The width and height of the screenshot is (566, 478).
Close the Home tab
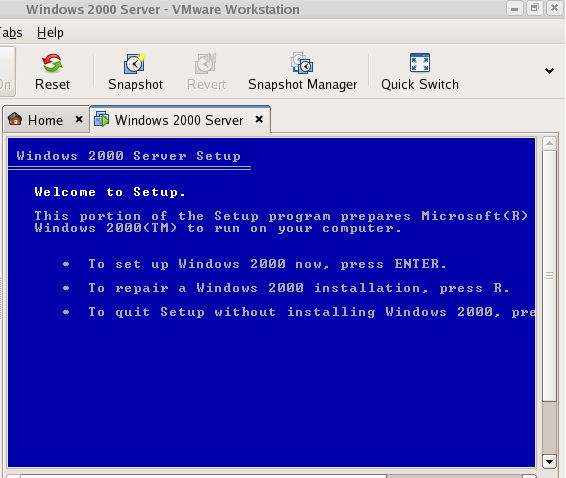coord(79,119)
